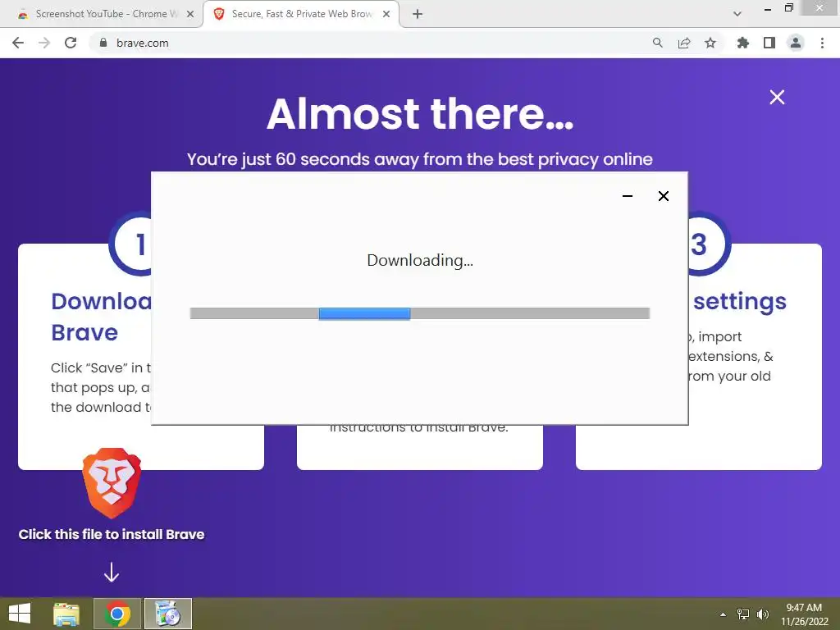Open File Explorer from the taskbar
The width and height of the screenshot is (840, 630).
[66, 614]
